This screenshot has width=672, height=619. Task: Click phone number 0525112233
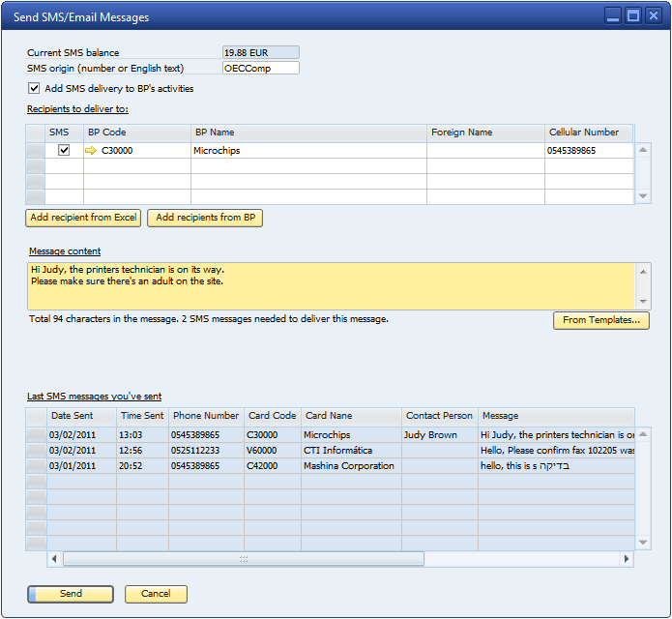[206, 451]
